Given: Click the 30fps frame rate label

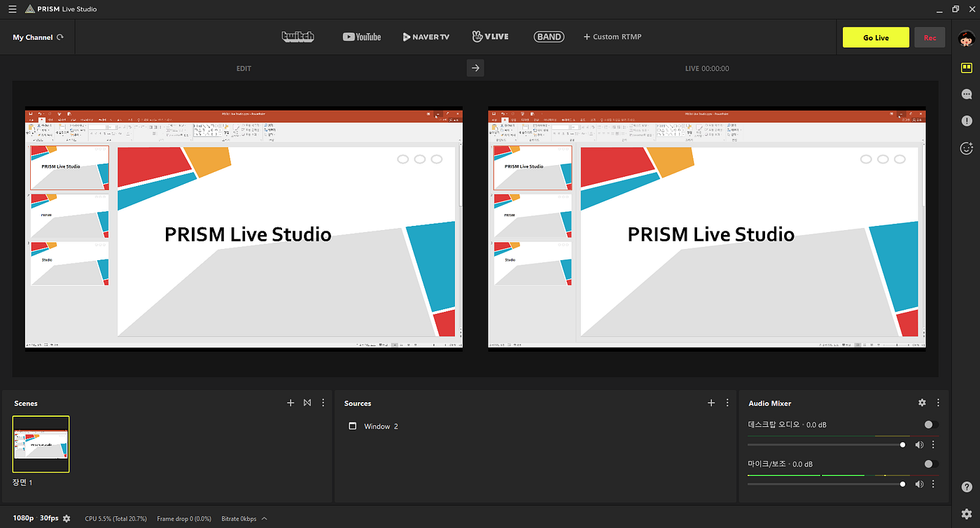Looking at the screenshot, I should (x=49, y=518).
